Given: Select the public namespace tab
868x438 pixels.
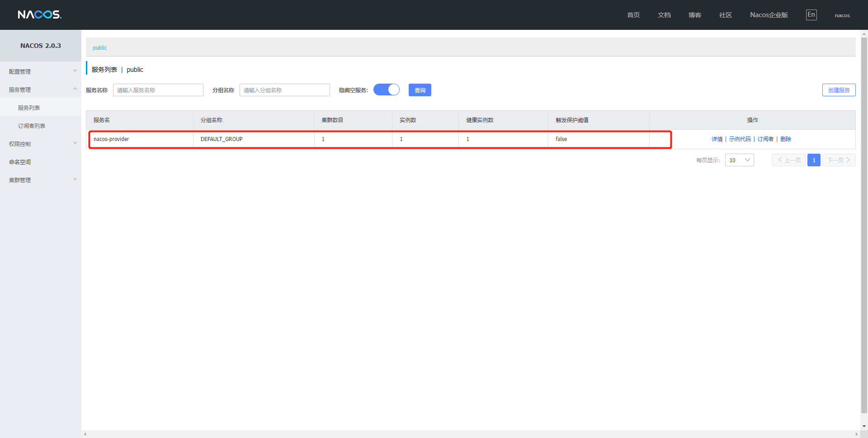Looking at the screenshot, I should click(x=99, y=47).
